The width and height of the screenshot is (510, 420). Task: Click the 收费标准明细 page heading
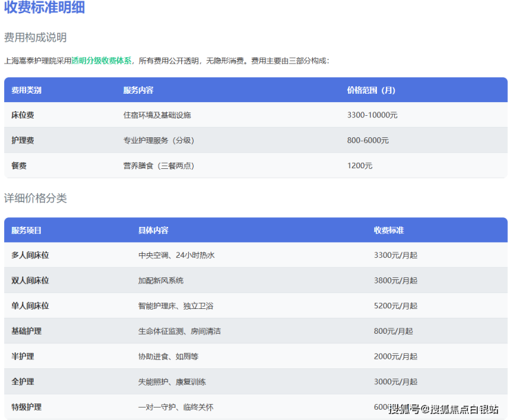pyautogui.click(x=45, y=8)
